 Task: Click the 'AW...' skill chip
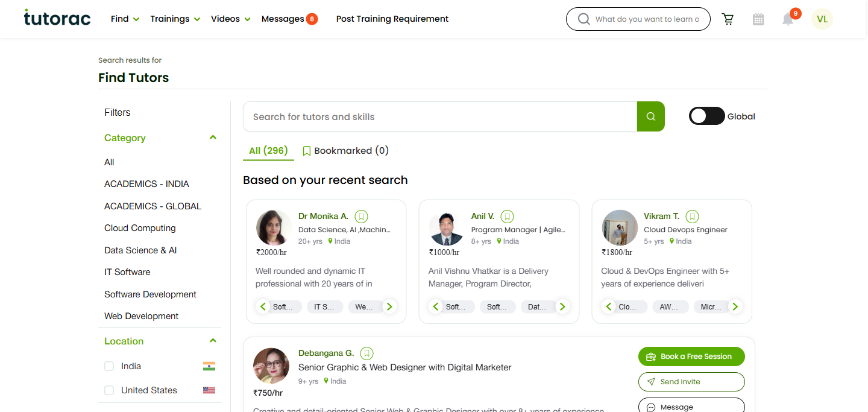pos(669,307)
